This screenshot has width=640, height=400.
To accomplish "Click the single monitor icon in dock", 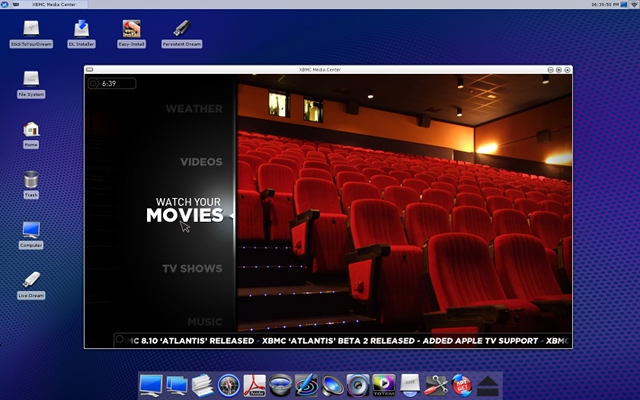I will (x=151, y=385).
